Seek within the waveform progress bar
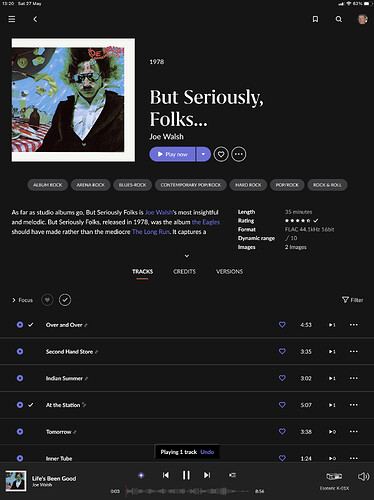 187,491
